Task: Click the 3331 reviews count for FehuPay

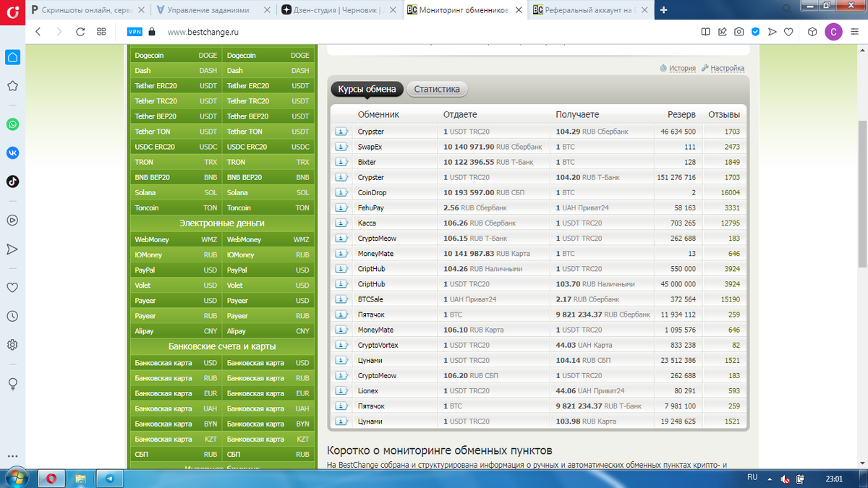Action: pos(732,208)
